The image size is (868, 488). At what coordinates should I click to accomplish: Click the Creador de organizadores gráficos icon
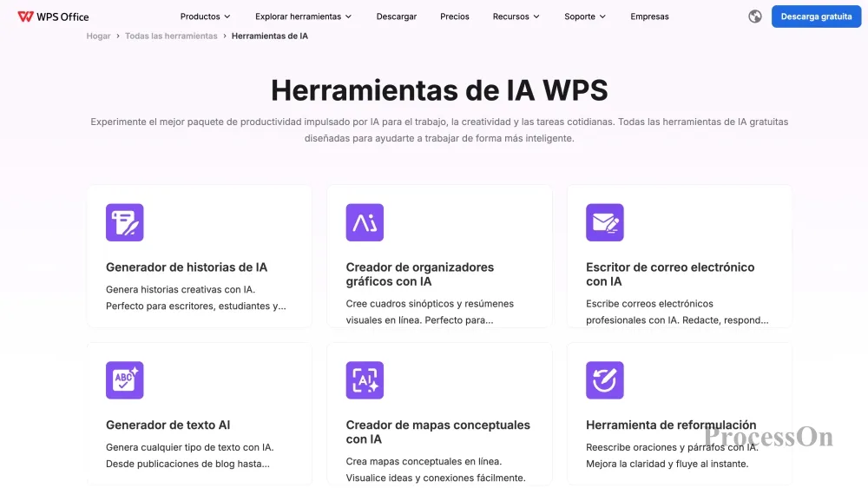[x=365, y=222]
